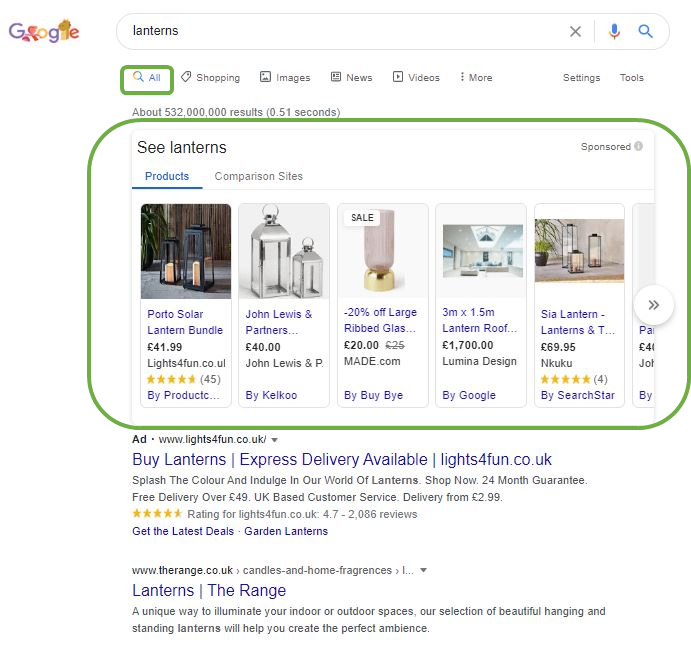Open the 3m x 1.5m Lantern Roof link
The width and height of the screenshot is (691, 650).
coord(480,320)
